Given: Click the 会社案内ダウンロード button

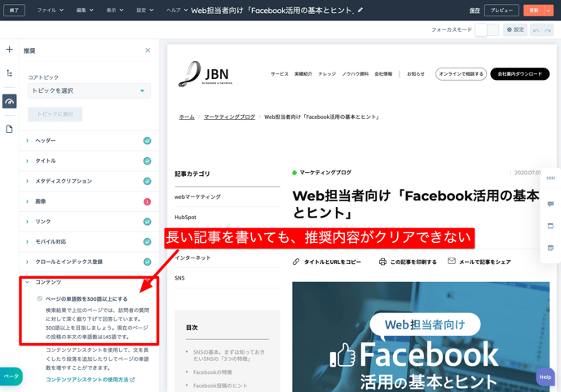Looking at the screenshot, I should pyautogui.click(x=520, y=74).
